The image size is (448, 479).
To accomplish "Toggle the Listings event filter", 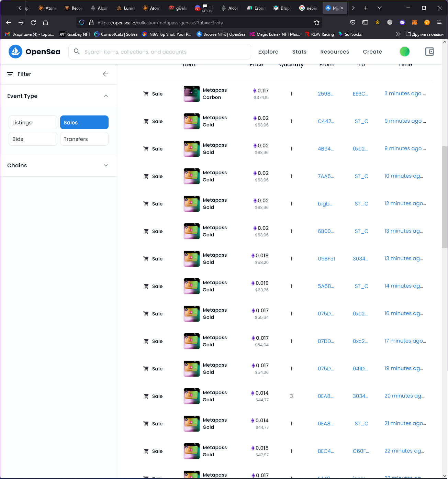I will [33, 122].
